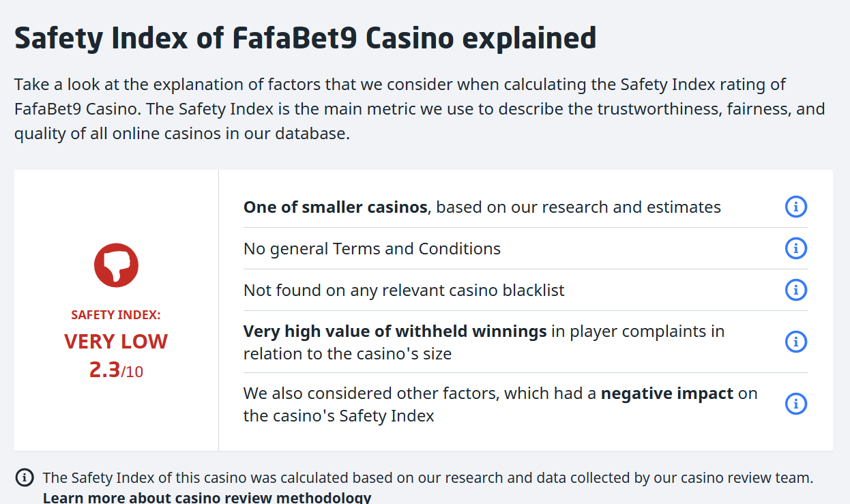Show info about casino blacklist status
Screen dimensions: 850x504
(x=796, y=290)
